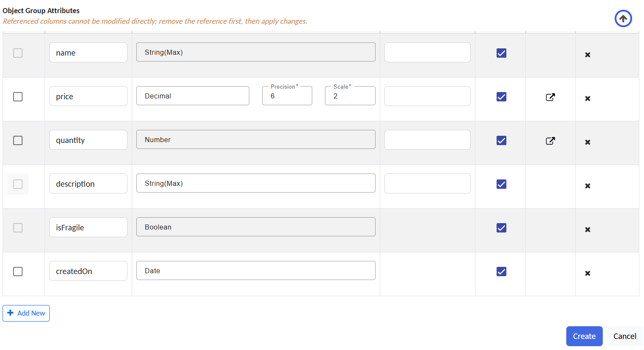Delete the quantity attribute row
The image size is (644, 350).
(588, 142)
